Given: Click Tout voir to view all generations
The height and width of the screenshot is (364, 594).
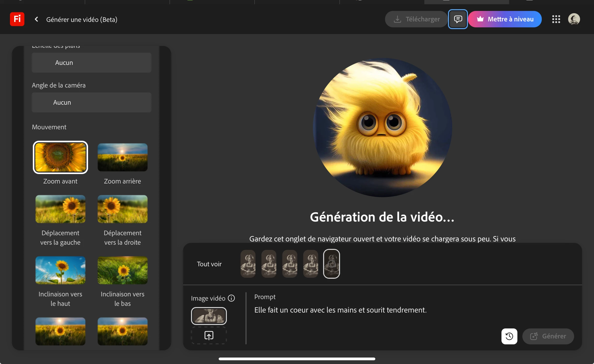Looking at the screenshot, I should (x=209, y=264).
